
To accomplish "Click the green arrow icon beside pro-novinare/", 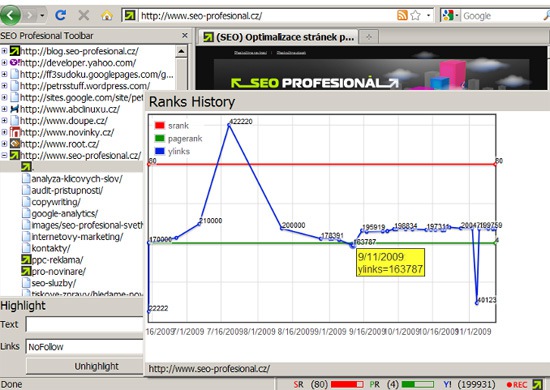I will (x=26, y=271).
